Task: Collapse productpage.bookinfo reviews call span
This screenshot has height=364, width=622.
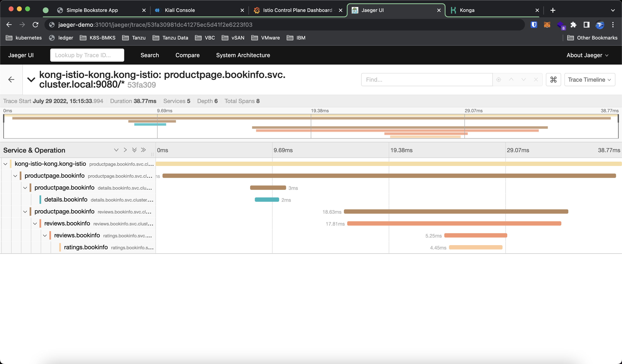Action: click(25, 212)
